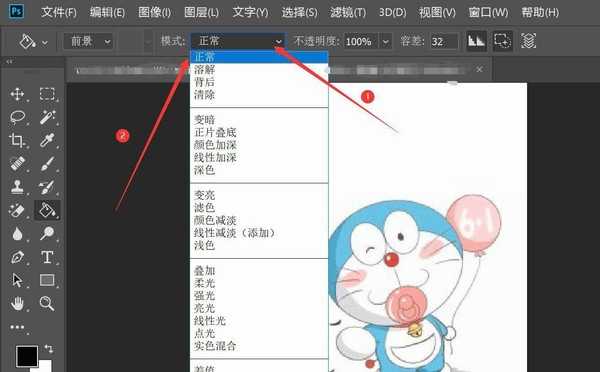Image resolution: width=600 pixels, height=372 pixels.
Task: Choose 滤色 blend mode
Action: pyautogui.click(x=259, y=208)
